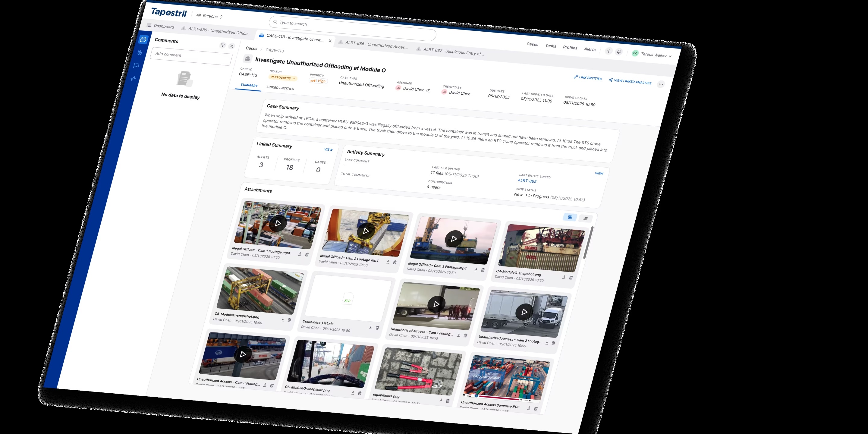Switch attachments to list view
Viewport: 868px width, 434px height.
pyautogui.click(x=586, y=219)
